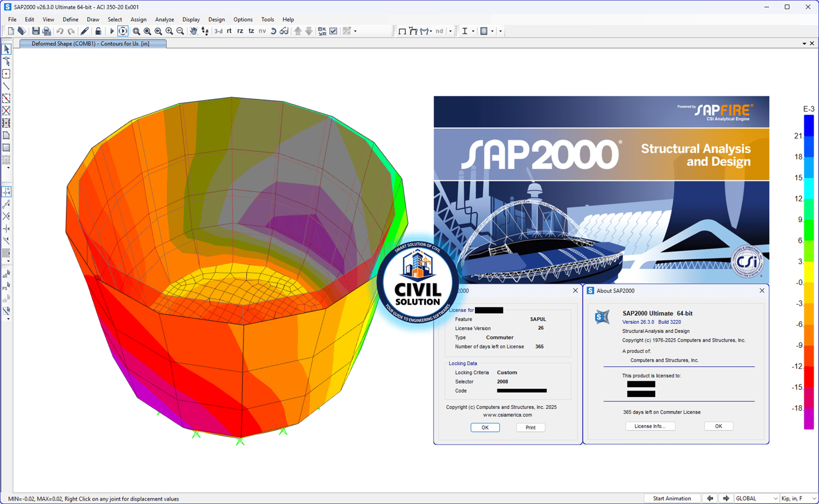This screenshot has height=504, width=819.
Task: Click the pencil Refresh Window icon
Action: (x=84, y=31)
